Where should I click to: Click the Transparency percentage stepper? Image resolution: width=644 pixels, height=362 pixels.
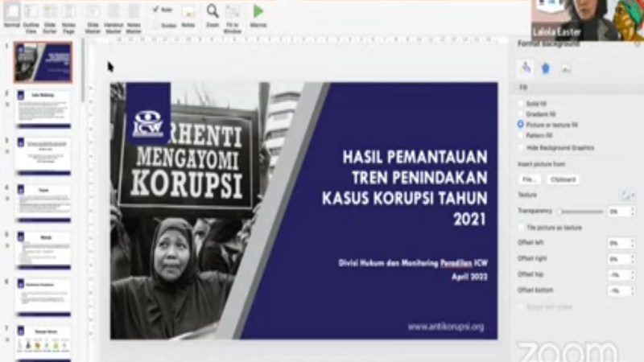(632, 211)
